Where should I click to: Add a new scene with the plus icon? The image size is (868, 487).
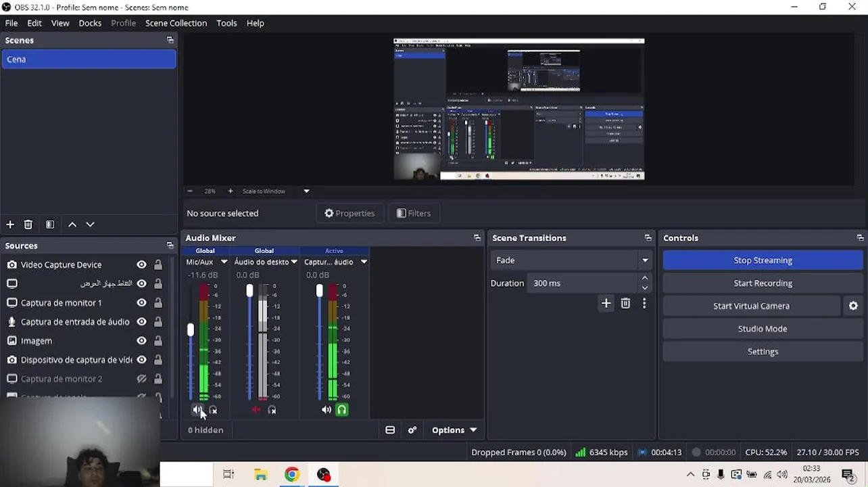click(10, 225)
